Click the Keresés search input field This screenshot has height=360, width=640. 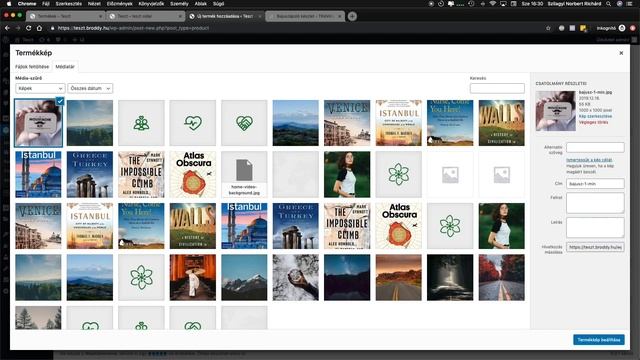497,88
